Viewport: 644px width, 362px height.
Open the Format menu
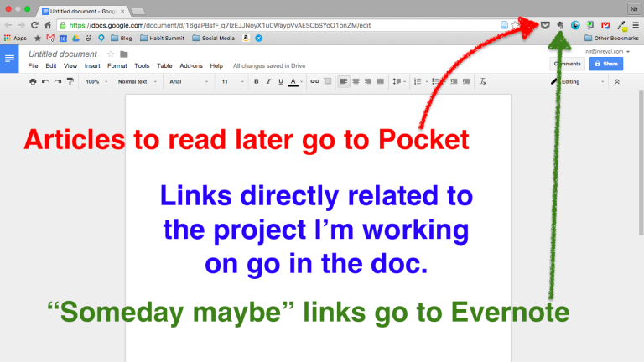point(117,65)
